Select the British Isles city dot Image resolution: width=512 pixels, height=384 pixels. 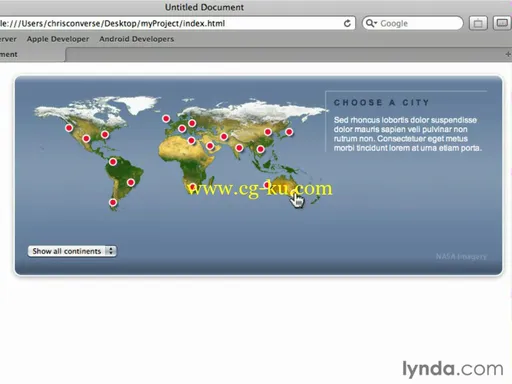[x=166, y=118]
